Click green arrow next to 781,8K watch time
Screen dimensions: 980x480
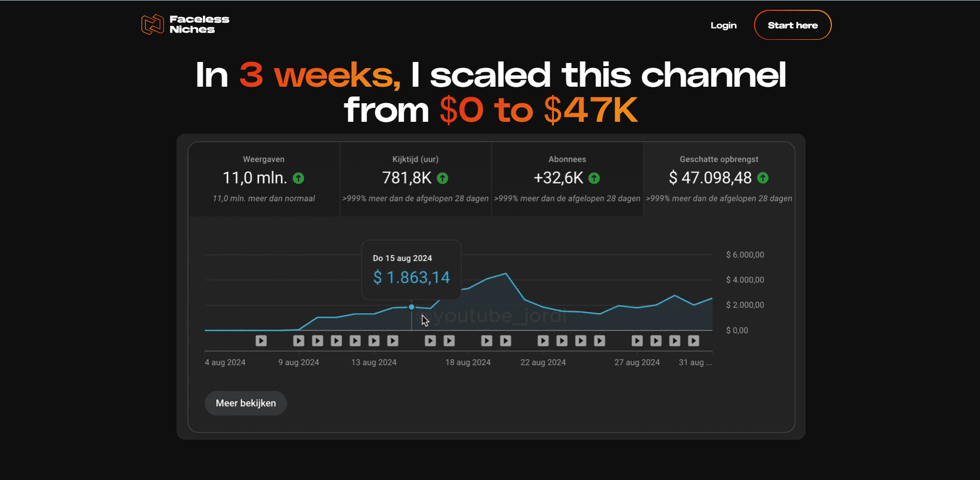(442, 178)
